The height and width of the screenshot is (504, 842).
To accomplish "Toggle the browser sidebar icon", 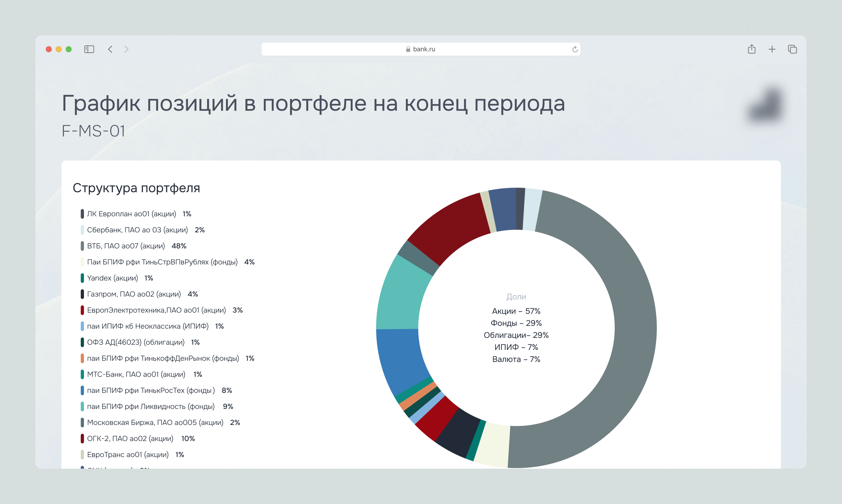I will 89,49.
